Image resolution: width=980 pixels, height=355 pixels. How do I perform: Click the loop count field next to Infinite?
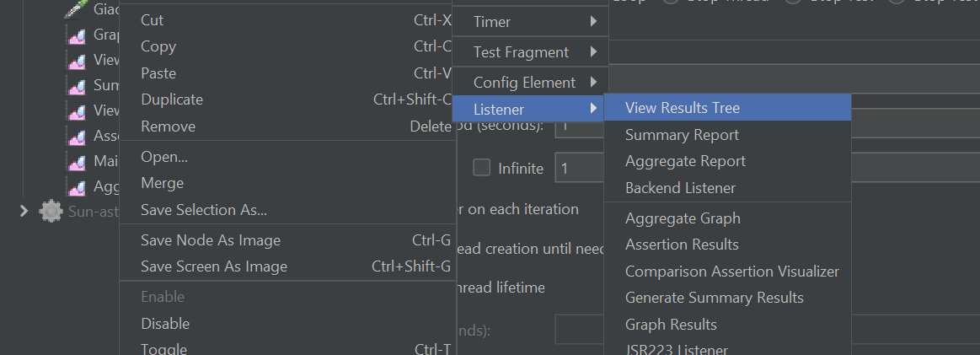pyautogui.click(x=580, y=169)
